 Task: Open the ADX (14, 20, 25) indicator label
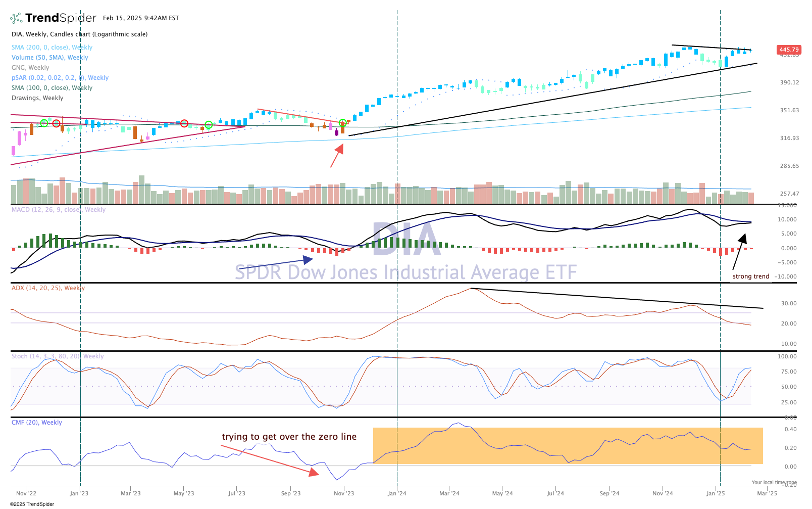[48, 288]
